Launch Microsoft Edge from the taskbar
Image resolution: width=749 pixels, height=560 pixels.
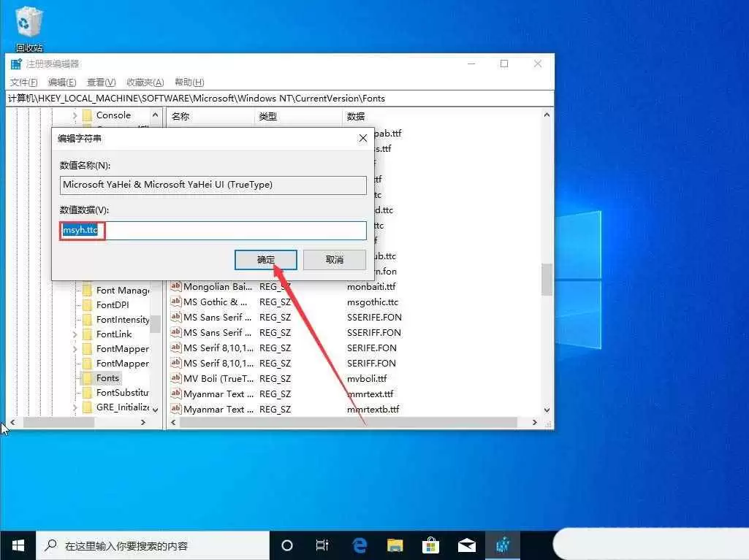359,545
